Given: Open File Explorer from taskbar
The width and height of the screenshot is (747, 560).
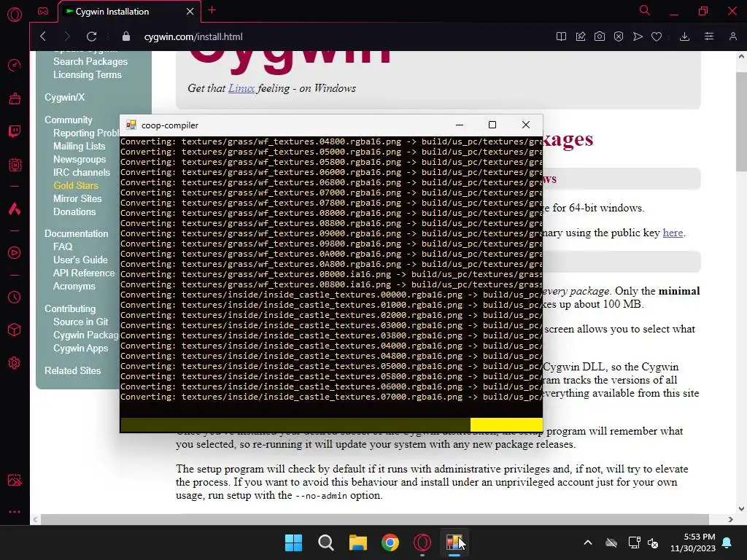Looking at the screenshot, I should click(x=357, y=542).
